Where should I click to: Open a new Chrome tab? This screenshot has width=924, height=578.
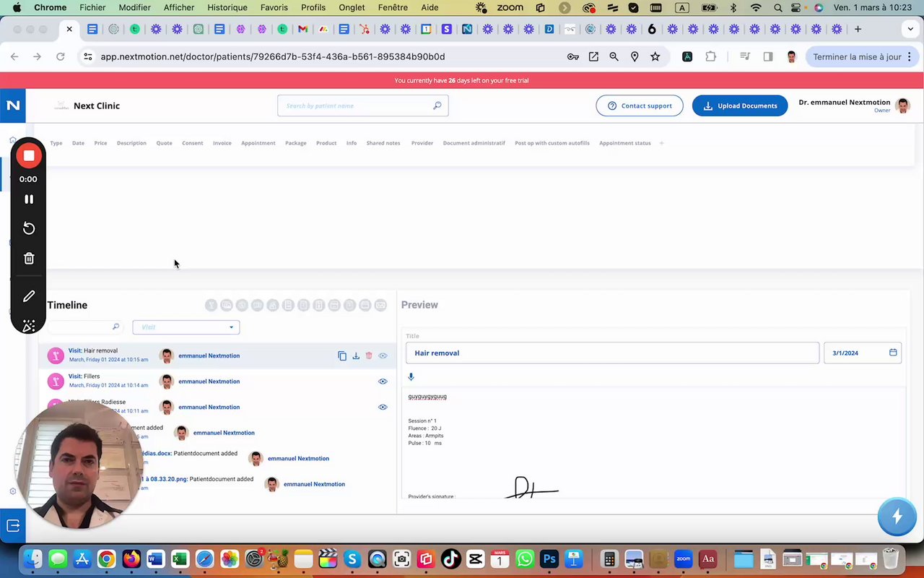858,29
